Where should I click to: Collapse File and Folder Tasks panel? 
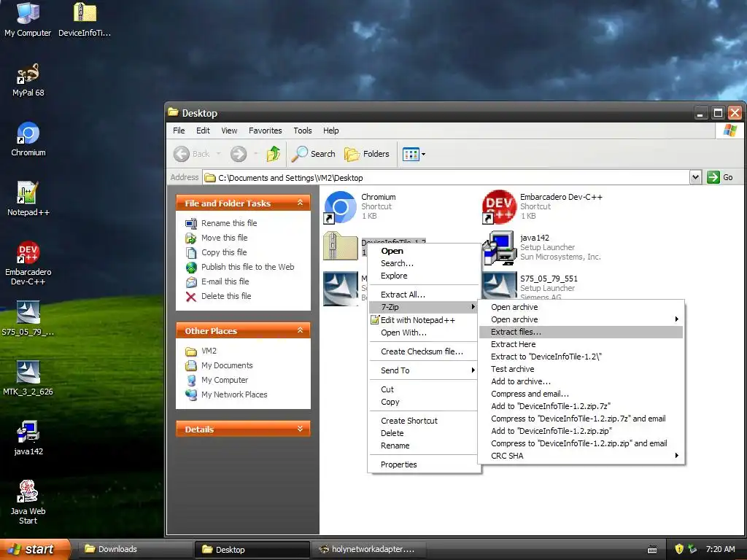[300, 203]
